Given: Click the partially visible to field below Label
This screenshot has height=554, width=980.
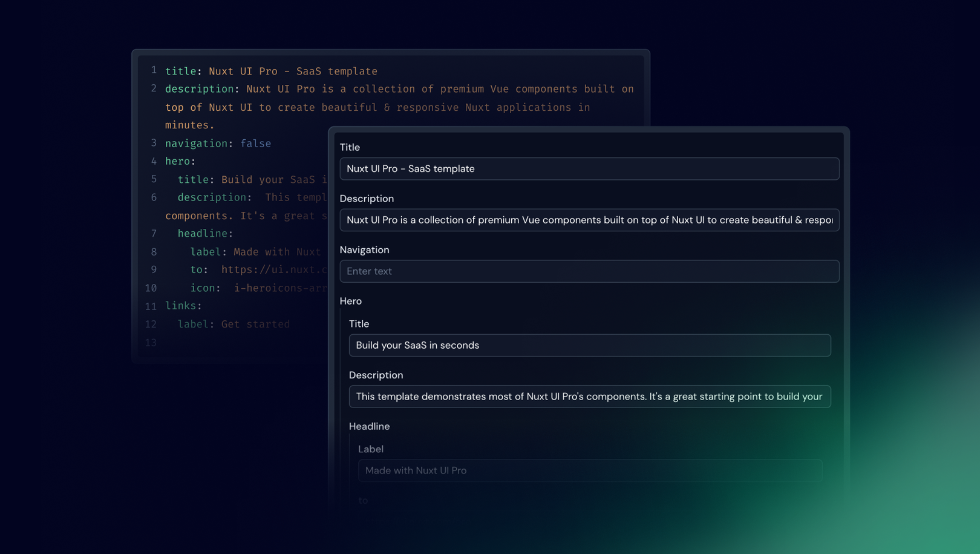Looking at the screenshot, I should tap(363, 501).
